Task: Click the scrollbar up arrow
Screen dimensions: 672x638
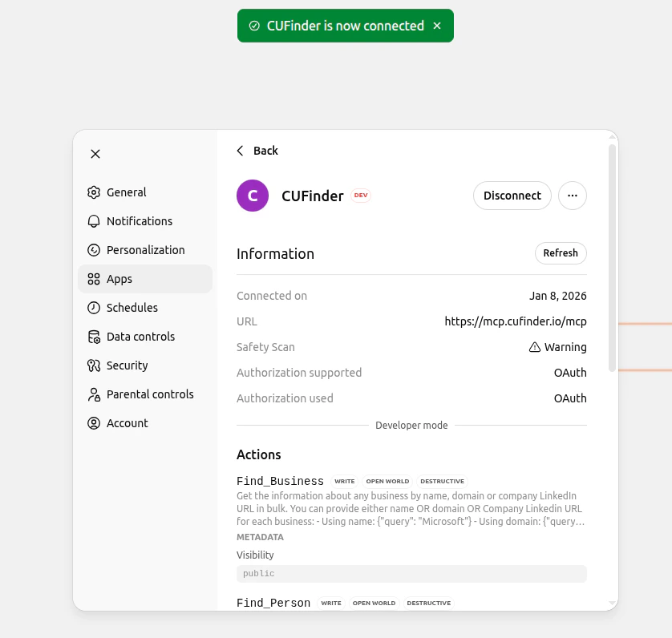Action: (x=613, y=137)
